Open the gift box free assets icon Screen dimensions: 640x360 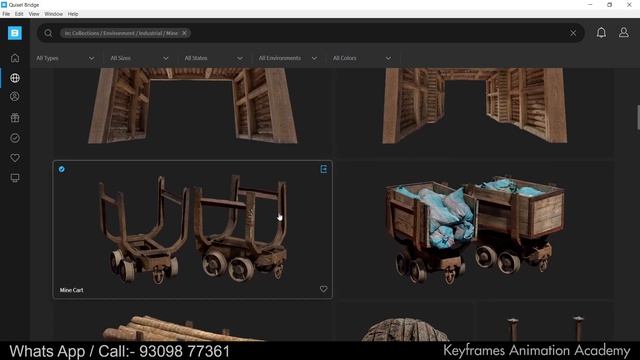pos(15,118)
